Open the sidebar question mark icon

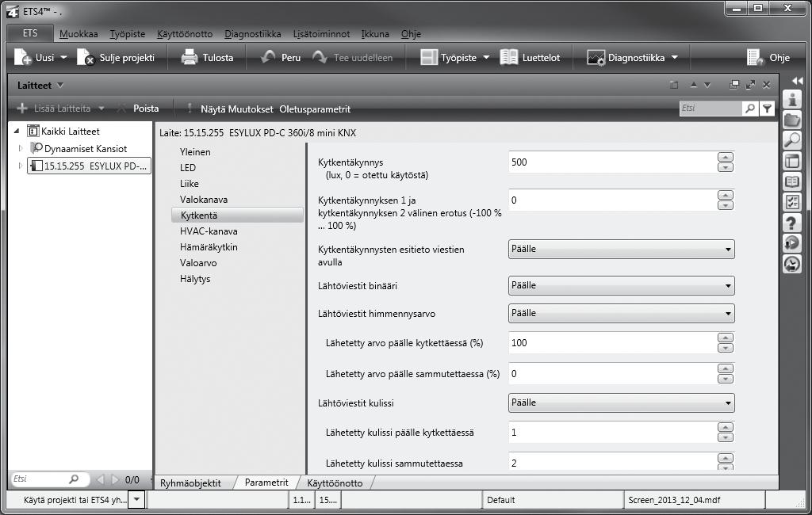pyautogui.click(x=792, y=223)
